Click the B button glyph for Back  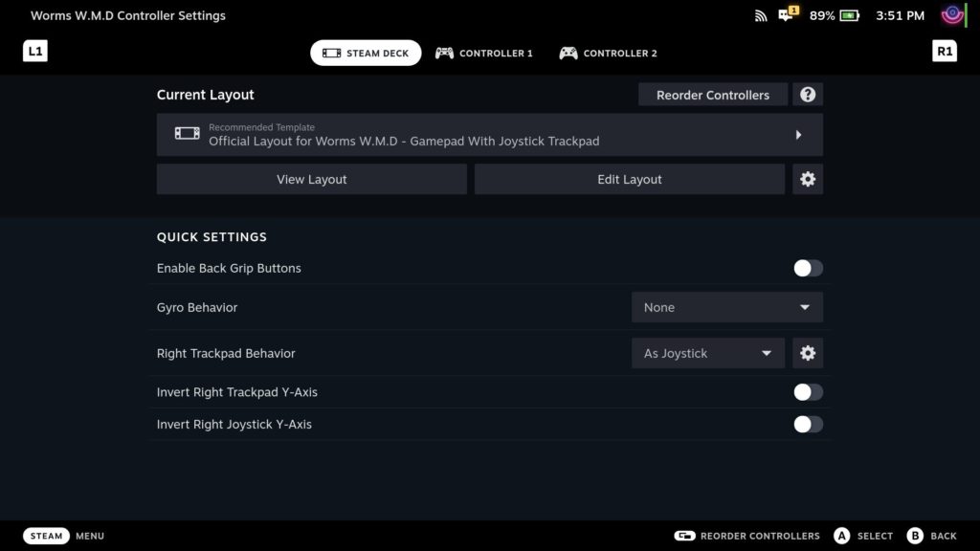915,536
